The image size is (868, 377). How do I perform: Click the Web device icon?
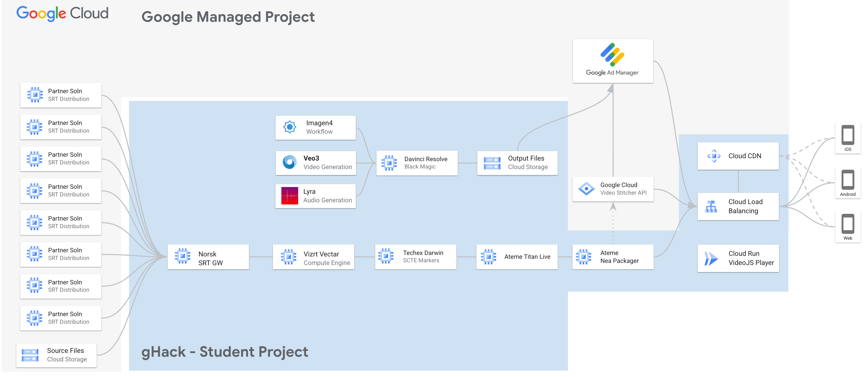[847, 224]
